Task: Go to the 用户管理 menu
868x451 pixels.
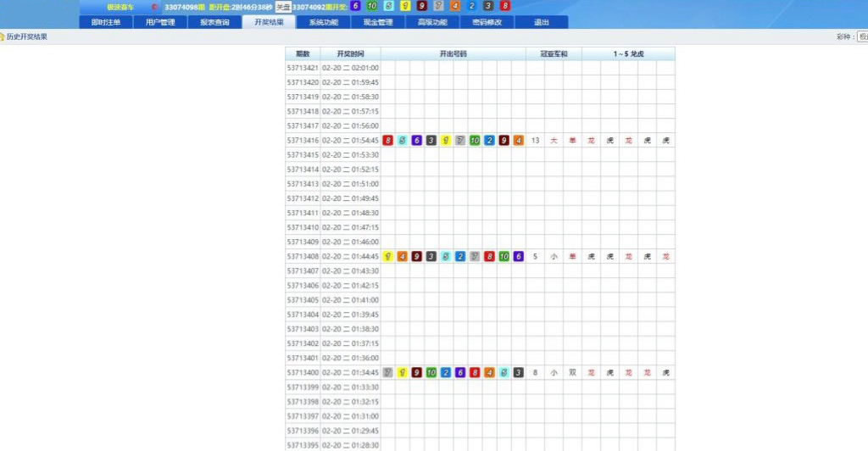Action: (160, 22)
